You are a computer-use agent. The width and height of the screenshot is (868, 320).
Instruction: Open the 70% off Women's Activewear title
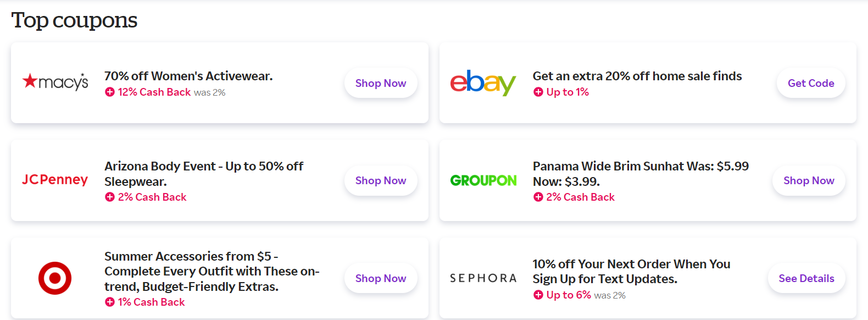(188, 76)
